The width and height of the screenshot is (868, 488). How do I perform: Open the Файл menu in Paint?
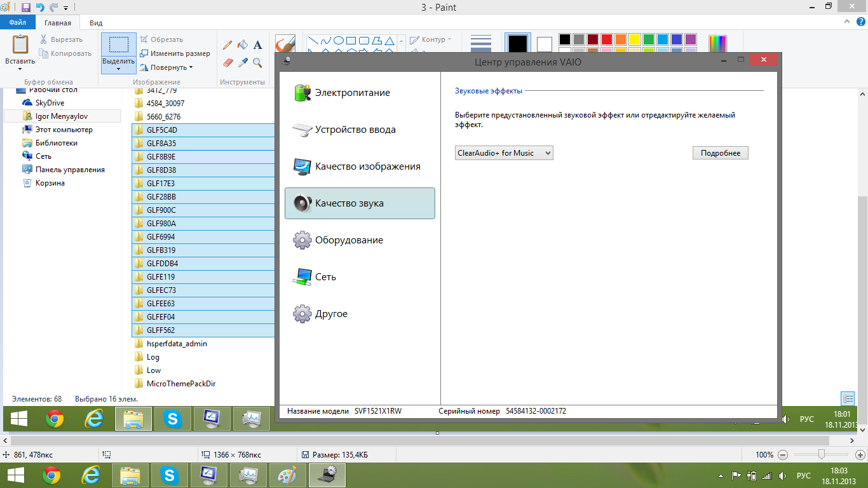pyautogui.click(x=18, y=23)
